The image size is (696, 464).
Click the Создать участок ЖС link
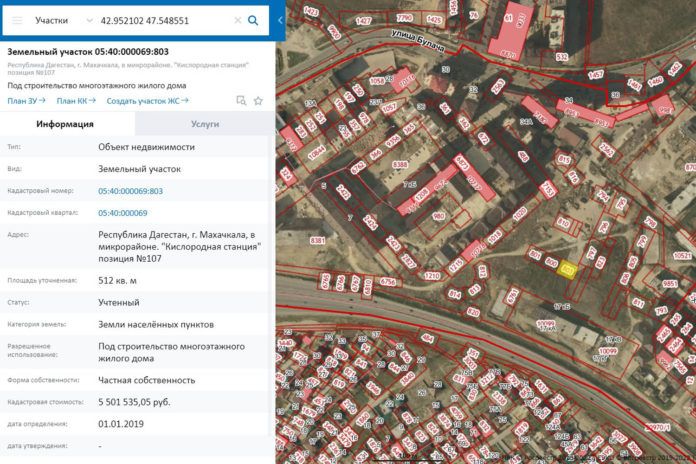148,100
